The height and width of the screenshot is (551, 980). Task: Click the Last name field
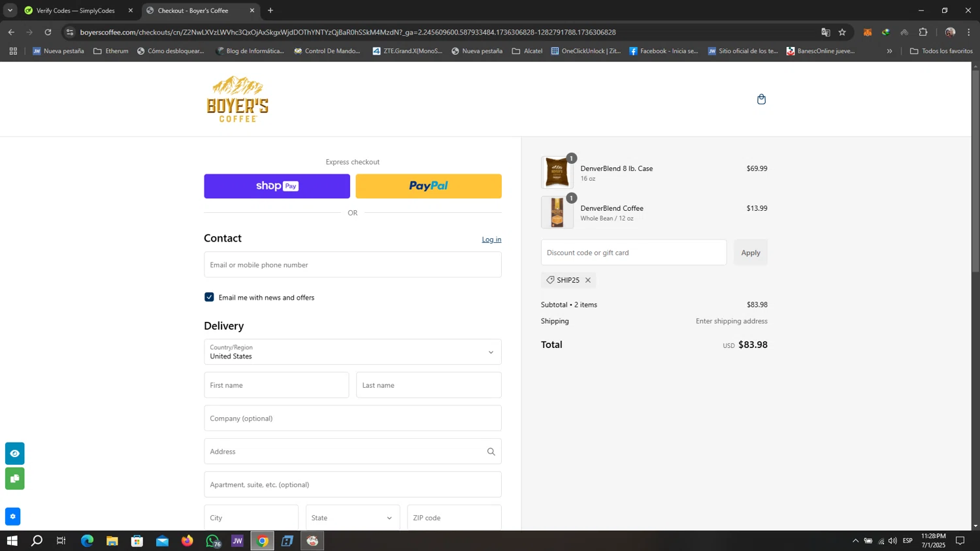(429, 385)
